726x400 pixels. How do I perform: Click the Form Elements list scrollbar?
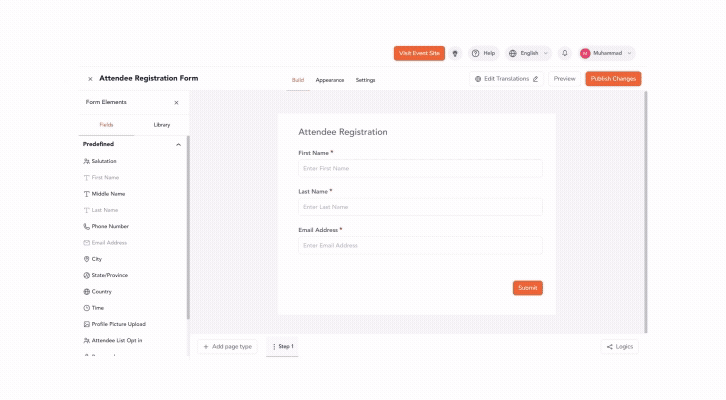pos(188,227)
